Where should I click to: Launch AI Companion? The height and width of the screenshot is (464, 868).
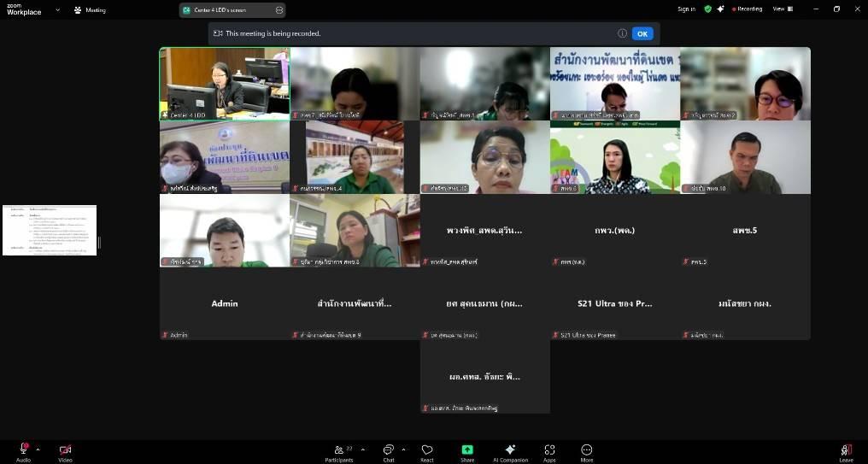coord(510,449)
